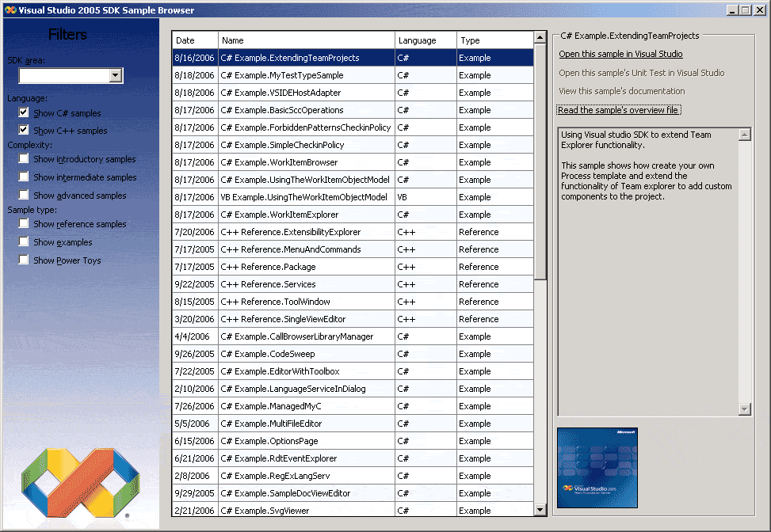Select C# Example.OptionsPage row
Image resolution: width=771 pixels, height=532 pixels.
pos(353,441)
